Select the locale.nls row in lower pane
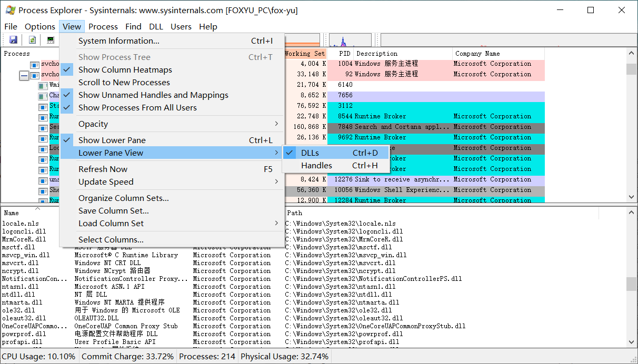Image resolution: width=638 pixels, height=364 pixels. pos(313,224)
